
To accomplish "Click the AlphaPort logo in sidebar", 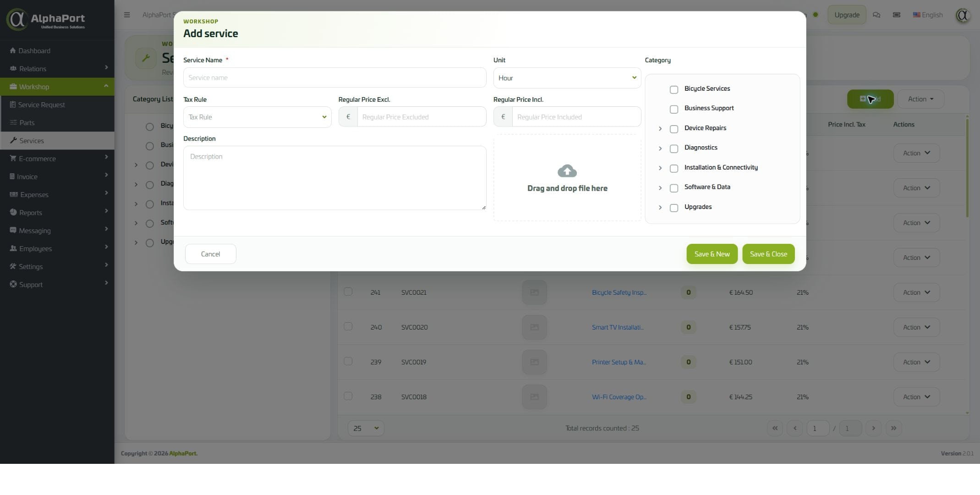I will (x=46, y=20).
